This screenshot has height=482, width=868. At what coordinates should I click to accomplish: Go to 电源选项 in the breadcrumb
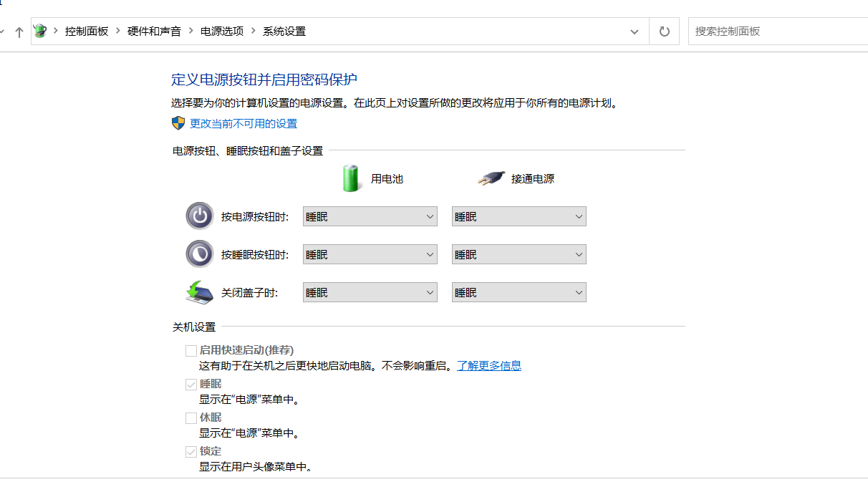click(222, 32)
